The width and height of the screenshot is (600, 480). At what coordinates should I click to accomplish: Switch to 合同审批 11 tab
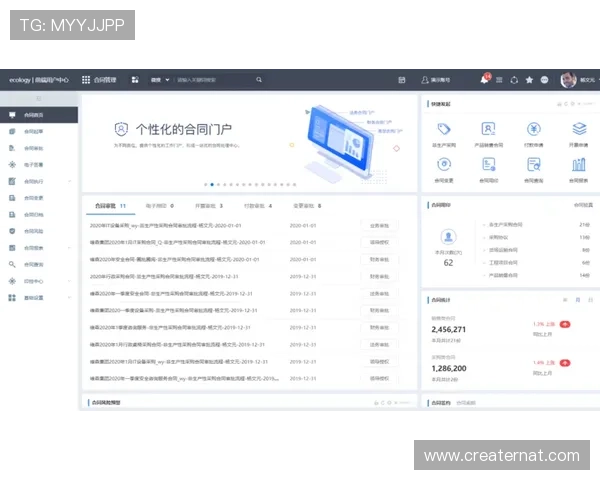[110, 206]
